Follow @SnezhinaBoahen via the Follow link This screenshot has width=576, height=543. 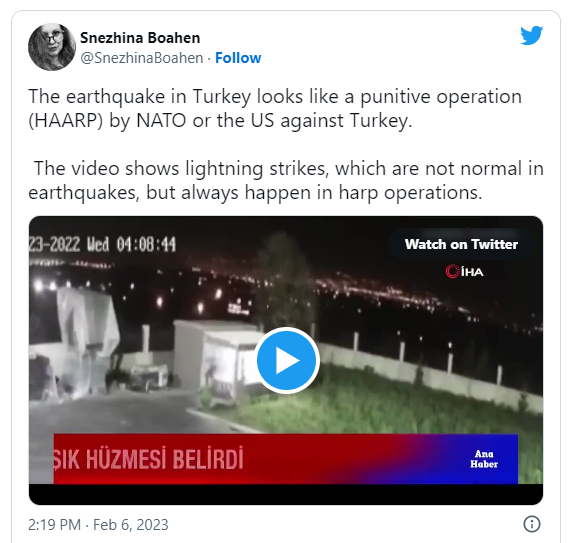tap(238, 58)
